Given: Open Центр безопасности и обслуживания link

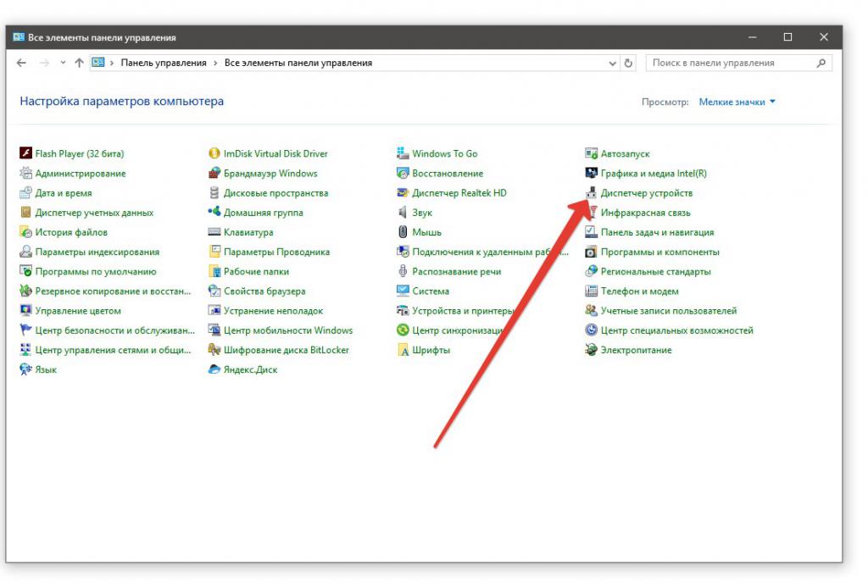Looking at the screenshot, I should click(115, 330).
